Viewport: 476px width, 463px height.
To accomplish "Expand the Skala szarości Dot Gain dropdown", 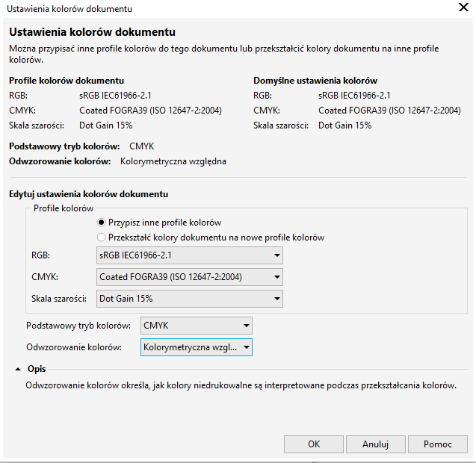I will [x=190, y=299].
